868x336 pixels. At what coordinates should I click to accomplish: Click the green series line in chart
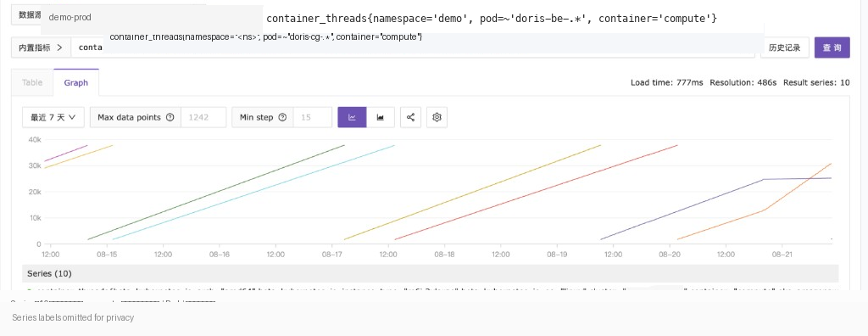tap(216, 193)
